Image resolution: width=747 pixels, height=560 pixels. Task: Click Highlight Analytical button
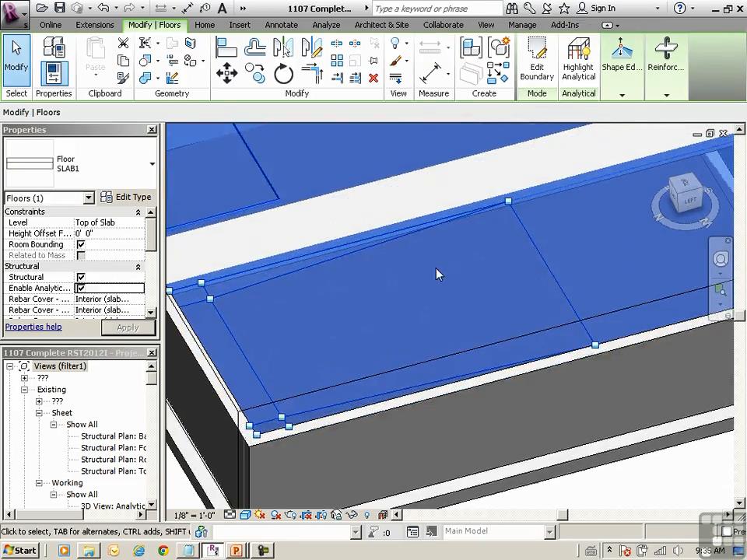[579, 60]
